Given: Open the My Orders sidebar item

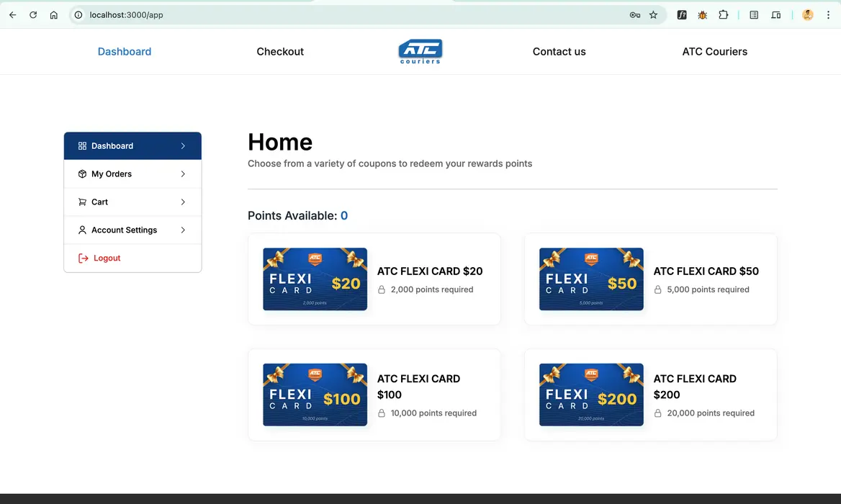Looking at the screenshot, I should [x=132, y=174].
